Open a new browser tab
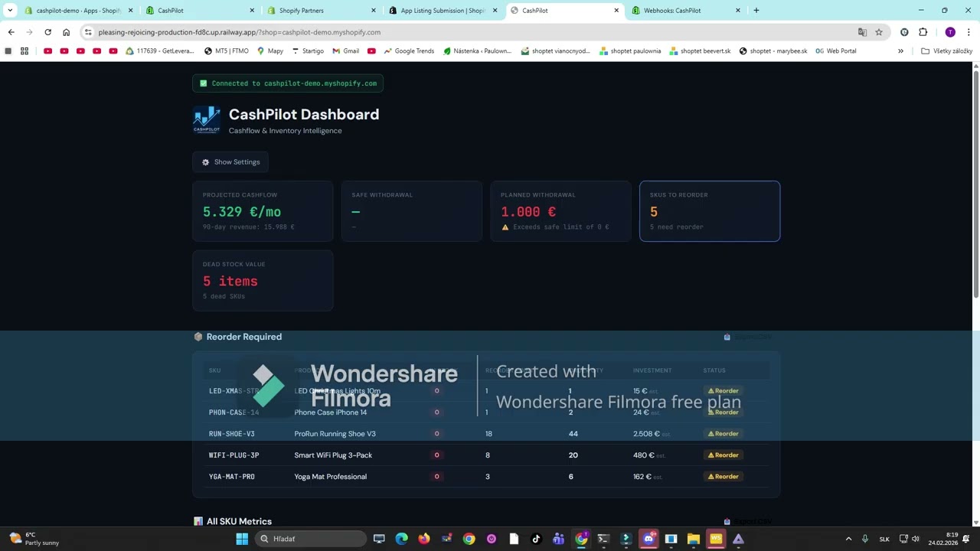This screenshot has height=551, width=980. pyautogui.click(x=756, y=11)
